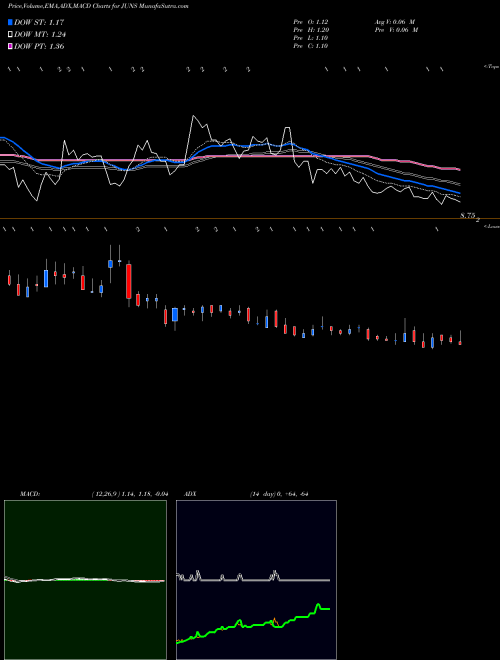The height and width of the screenshot is (660, 500).
Task: Click the chart title for JUNS MunafaSutra.com
Action: point(98,6)
